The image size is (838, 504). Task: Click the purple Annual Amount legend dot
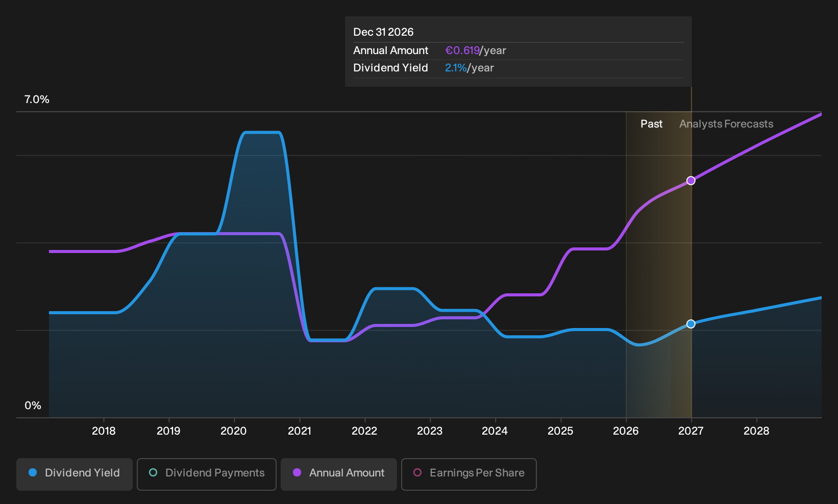point(297,473)
